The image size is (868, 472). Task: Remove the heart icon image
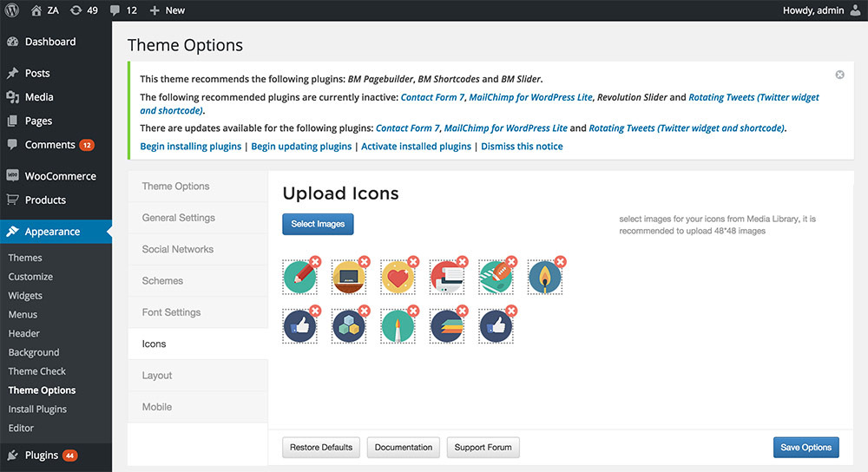click(x=413, y=261)
